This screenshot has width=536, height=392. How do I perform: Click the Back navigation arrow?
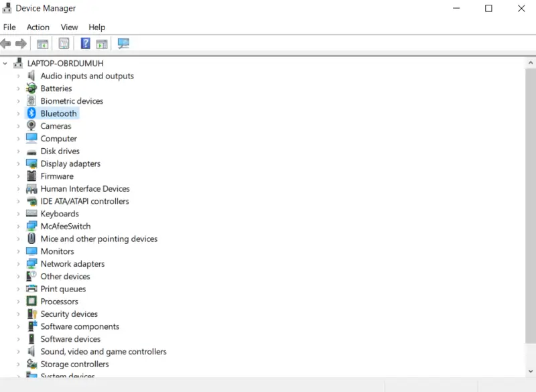tap(6, 44)
